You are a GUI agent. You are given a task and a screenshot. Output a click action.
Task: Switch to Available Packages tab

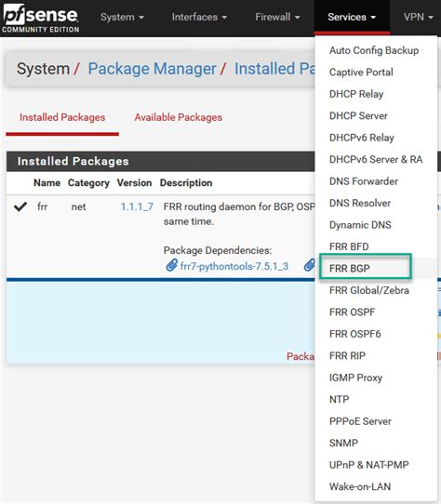tap(179, 117)
